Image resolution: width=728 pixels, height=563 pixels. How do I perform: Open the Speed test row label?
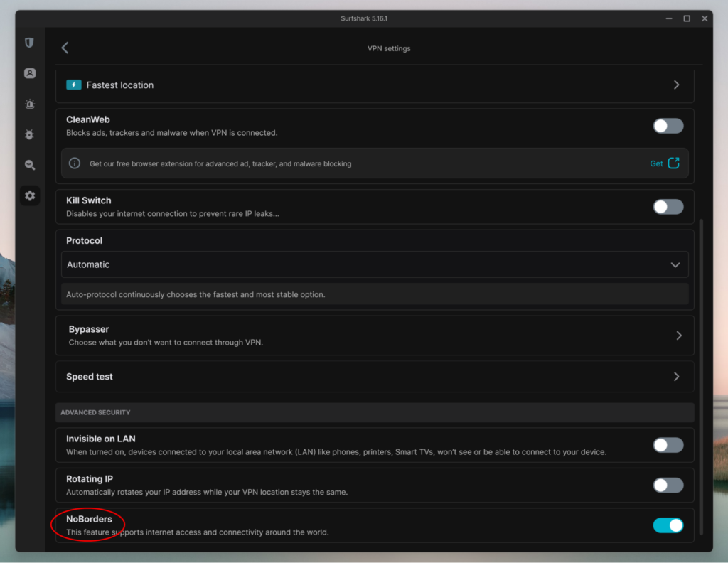89,377
